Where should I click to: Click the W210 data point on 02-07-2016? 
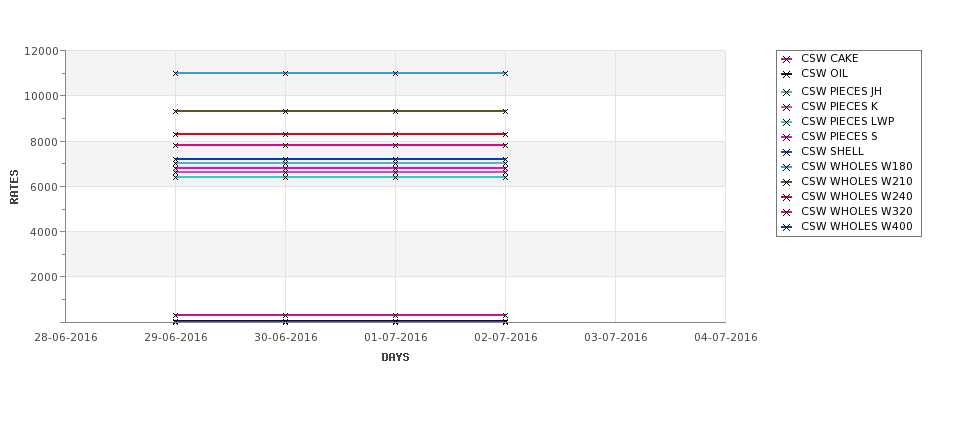[x=505, y=111]
